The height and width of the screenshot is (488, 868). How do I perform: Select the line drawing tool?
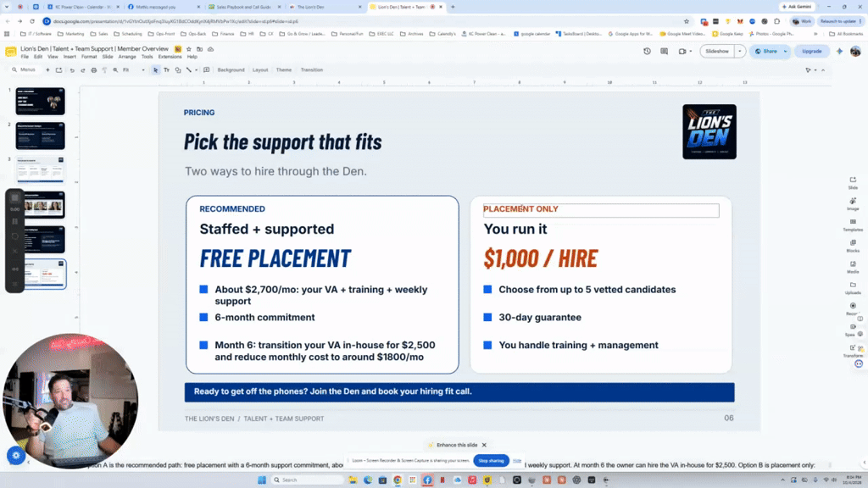coord(189,70)
